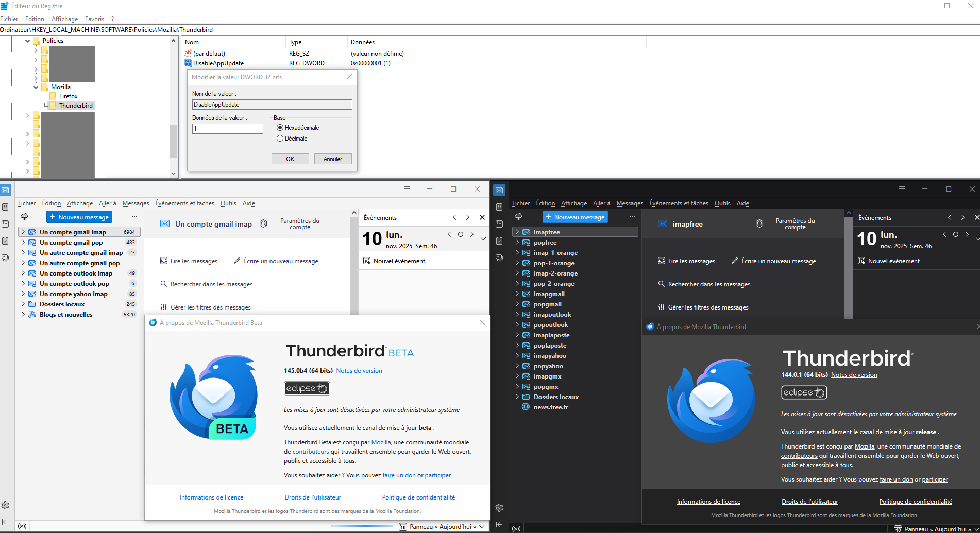Open Chat icon in dark Thunderbird sidebar
980x533 pixels.
(x=499, y=257)
